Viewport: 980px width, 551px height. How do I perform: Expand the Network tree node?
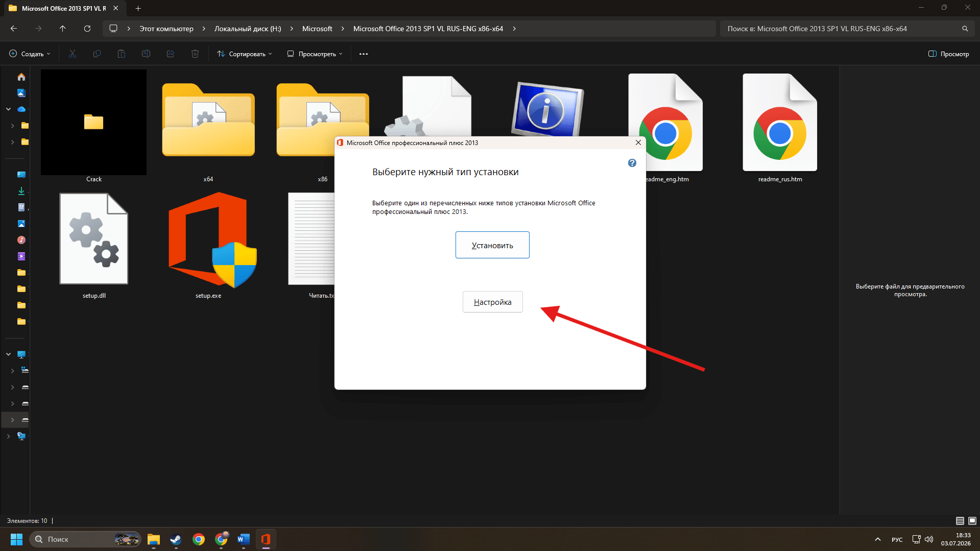pos(8,436)
